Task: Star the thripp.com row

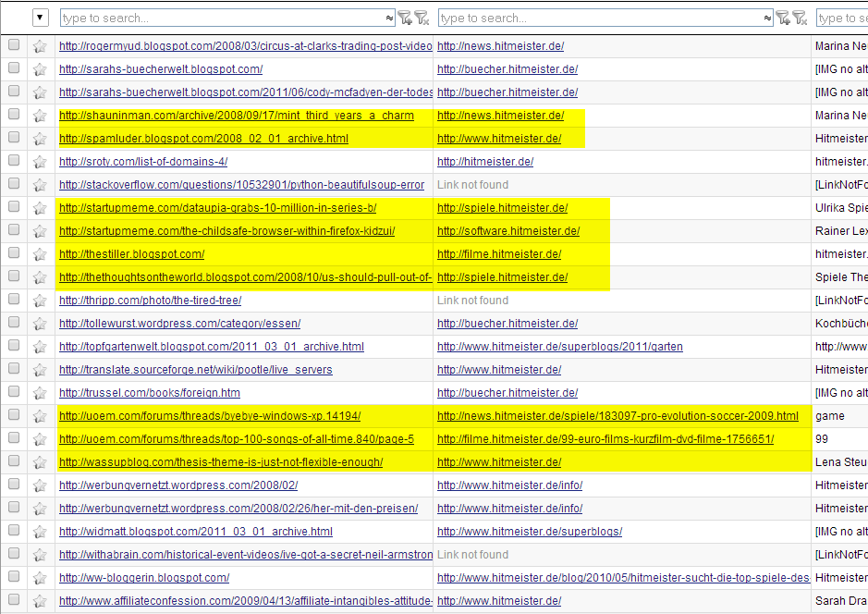Action: click(x=40, y=301)
